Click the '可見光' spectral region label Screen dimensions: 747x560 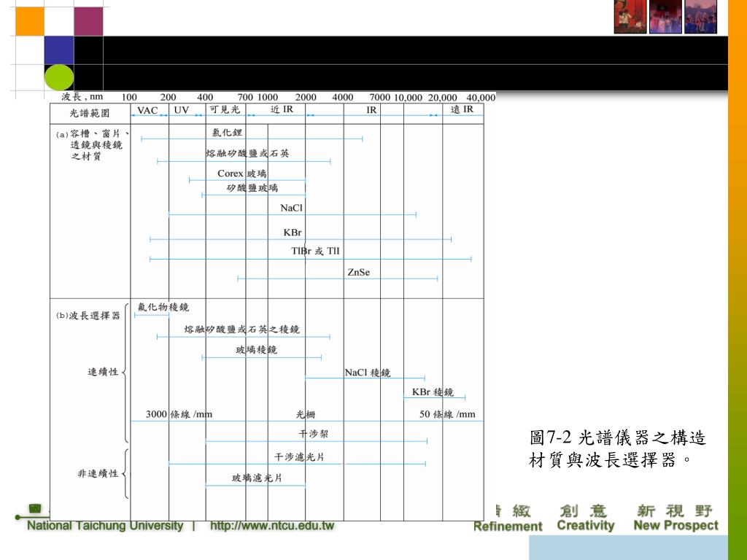coord(225,109)
